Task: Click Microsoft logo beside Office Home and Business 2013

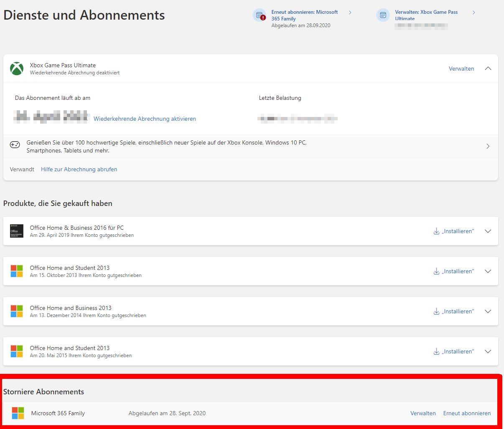Action: coord(17,311)
